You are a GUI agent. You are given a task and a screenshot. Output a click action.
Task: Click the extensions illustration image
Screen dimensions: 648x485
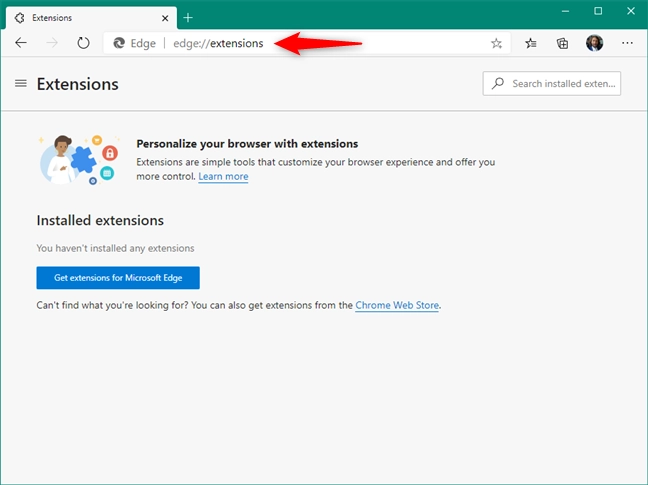79,159
